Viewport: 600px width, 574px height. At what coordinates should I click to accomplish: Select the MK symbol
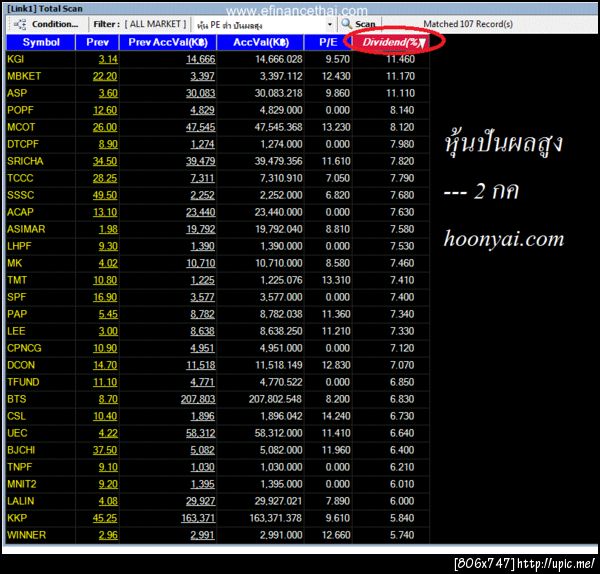(x=15, y=263)
